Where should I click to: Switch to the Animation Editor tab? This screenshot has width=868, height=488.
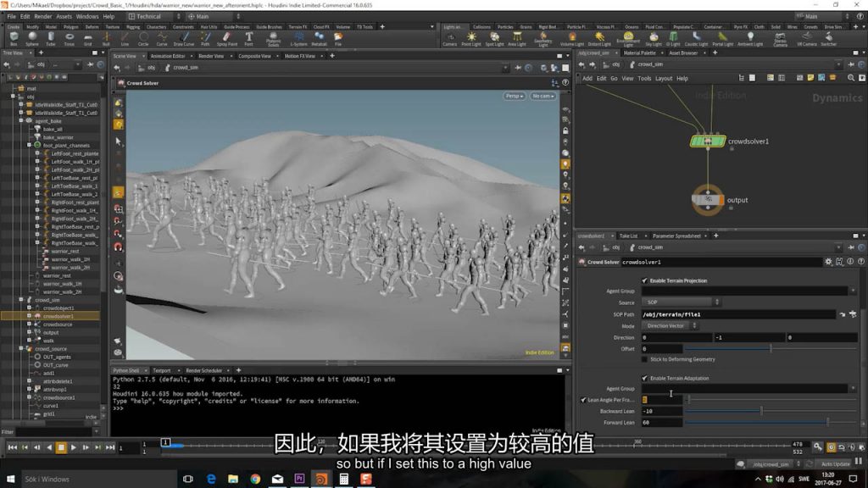[x=168, y=56]
